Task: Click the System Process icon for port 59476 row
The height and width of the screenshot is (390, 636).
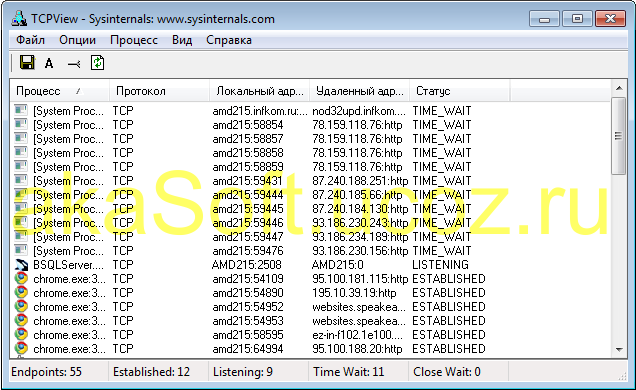Action: click(21, 251)
